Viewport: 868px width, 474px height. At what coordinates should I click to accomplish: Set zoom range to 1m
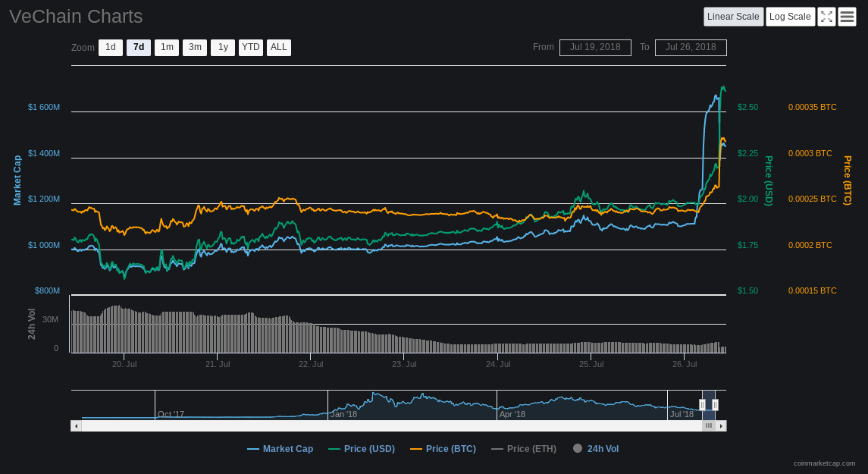(167, 48)
